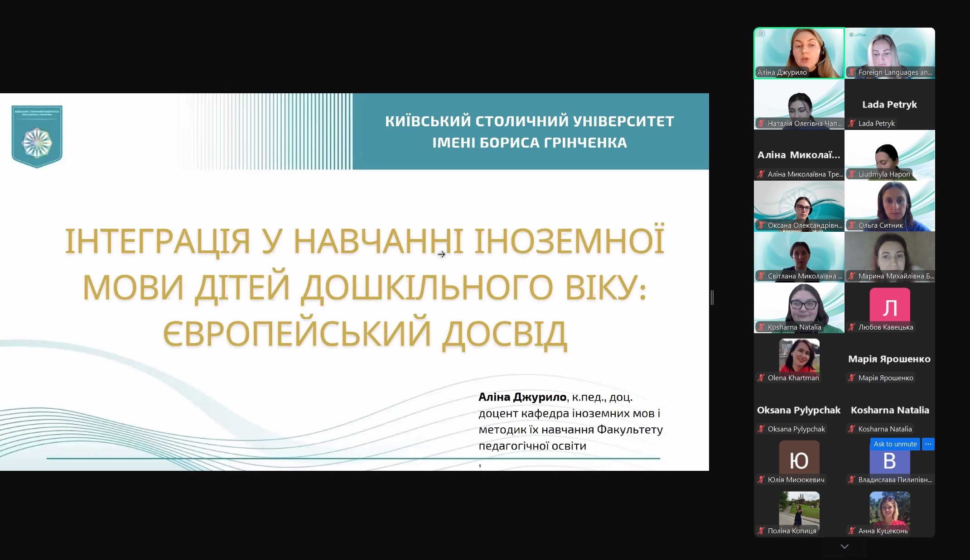Click the Марія Ярошенко name label
Screen dimensions: 970x560
tap(885, 378)
